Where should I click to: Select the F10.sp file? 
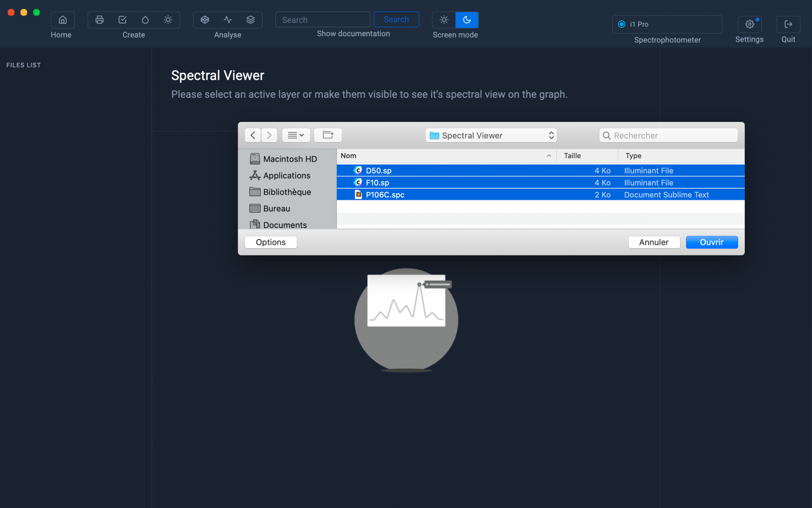point(540,182)
